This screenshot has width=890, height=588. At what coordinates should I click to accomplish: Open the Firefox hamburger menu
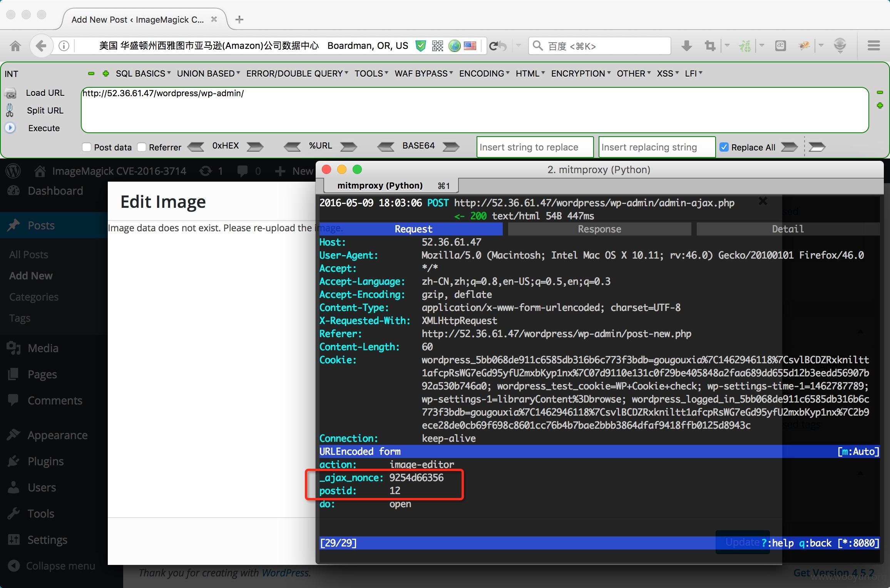coord(873,46)
